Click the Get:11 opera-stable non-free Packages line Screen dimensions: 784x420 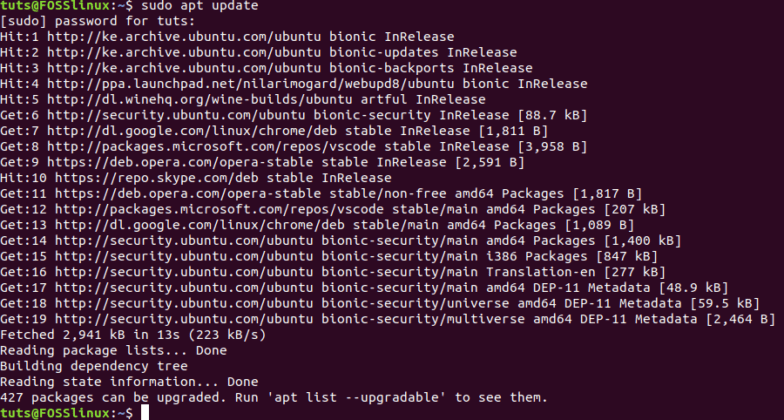321,194
